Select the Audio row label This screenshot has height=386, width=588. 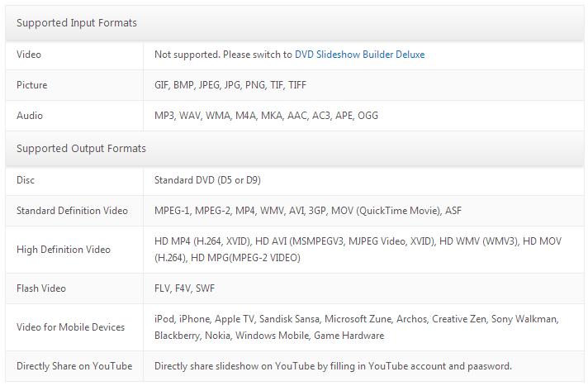point(30,116)
